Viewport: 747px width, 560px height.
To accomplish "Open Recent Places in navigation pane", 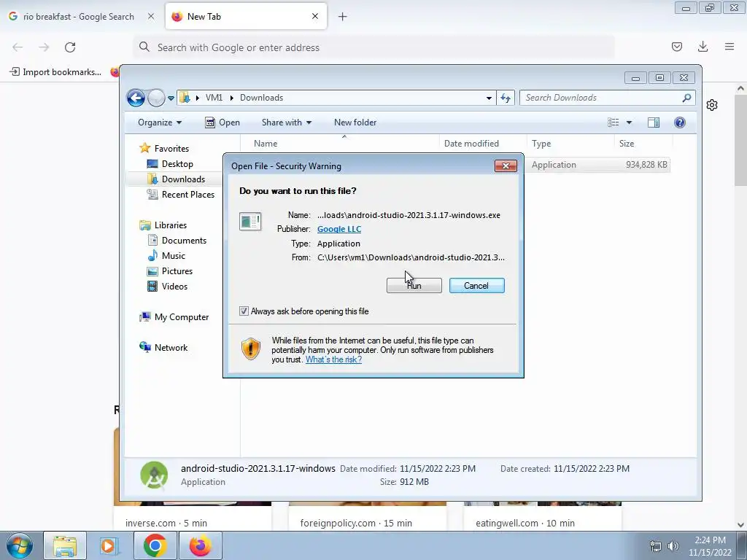I will coord(187,194).
